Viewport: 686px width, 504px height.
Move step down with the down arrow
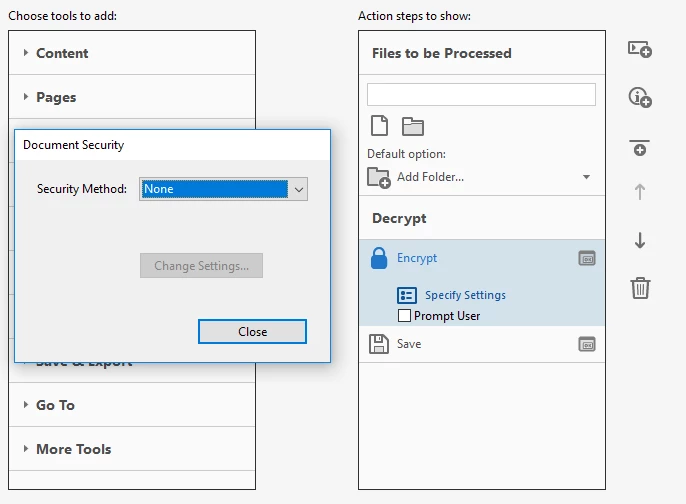pyautogui.click(x=640, y=240)
